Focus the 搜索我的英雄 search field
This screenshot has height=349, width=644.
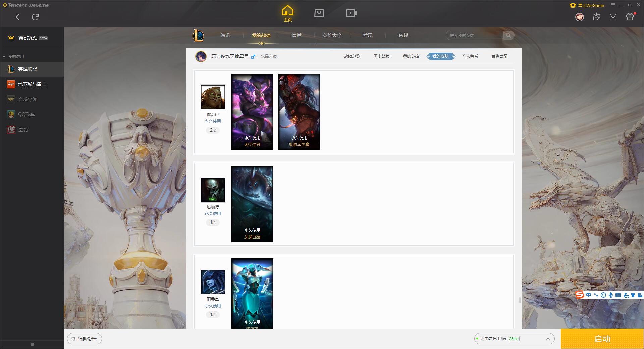pos(475,35)
